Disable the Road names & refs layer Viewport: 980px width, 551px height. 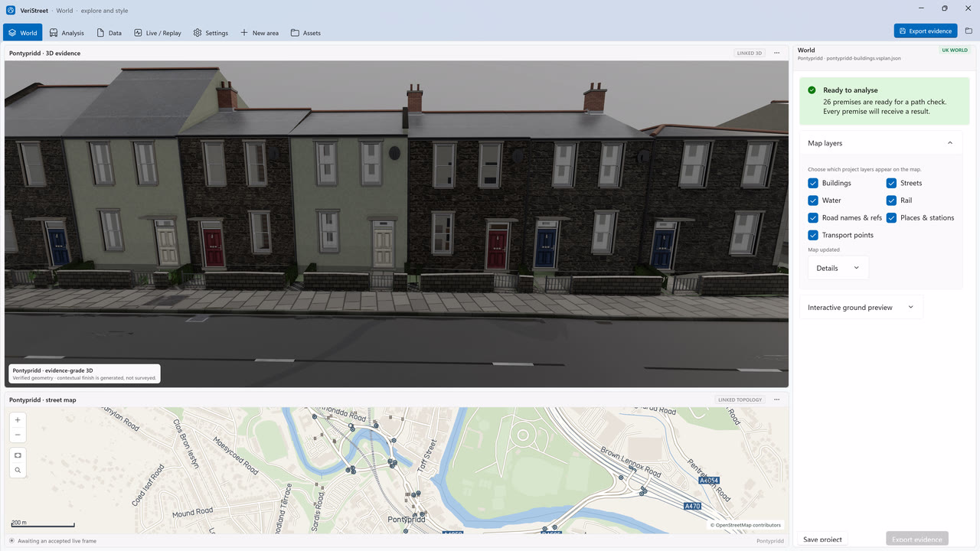point(813,217)
